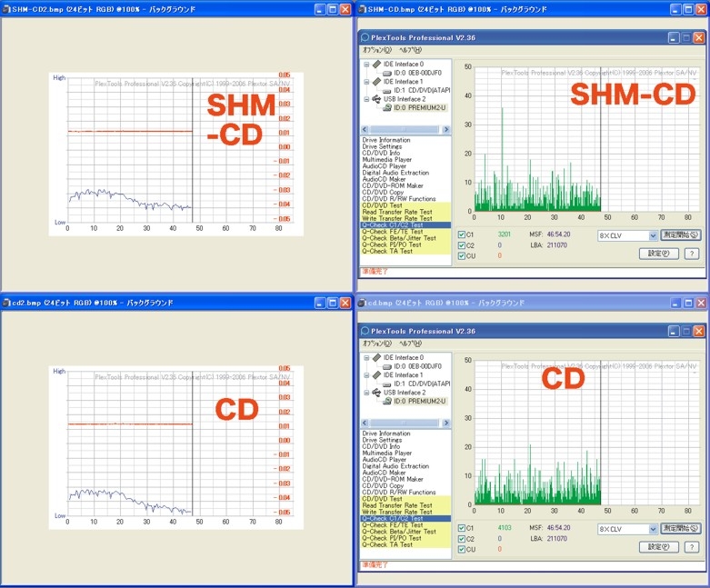Toggle C1 checkbox in cd.bmp window
710x588 pixels.
point(462,528)
